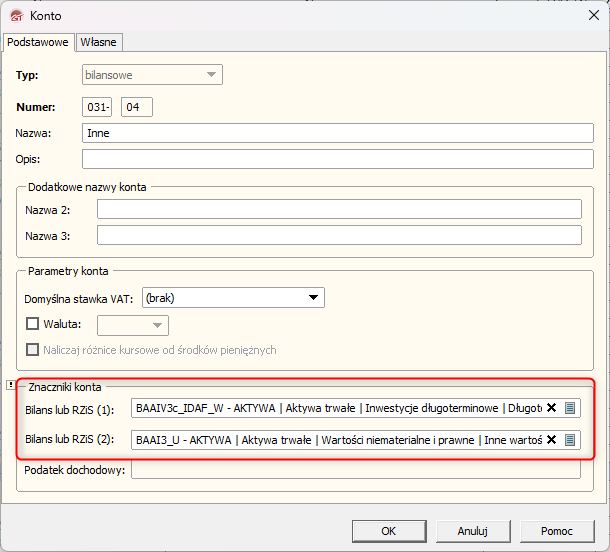This screenshot has height=552, width=610.
Task: Open list picker for Bilans lub RZiS (2)
Action: tap(569, 439)
